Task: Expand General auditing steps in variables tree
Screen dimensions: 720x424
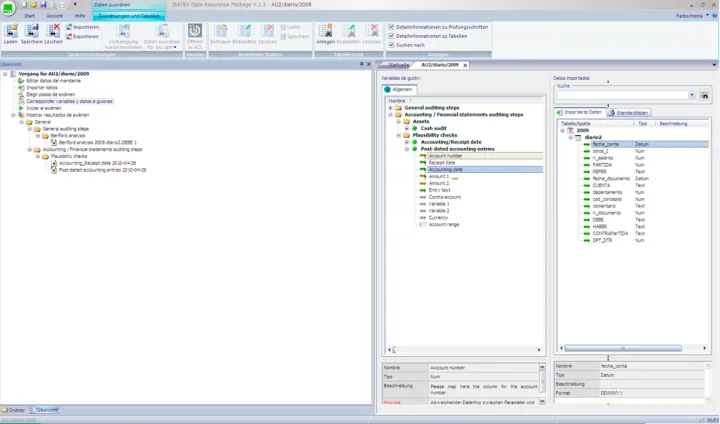Action: 391,108
